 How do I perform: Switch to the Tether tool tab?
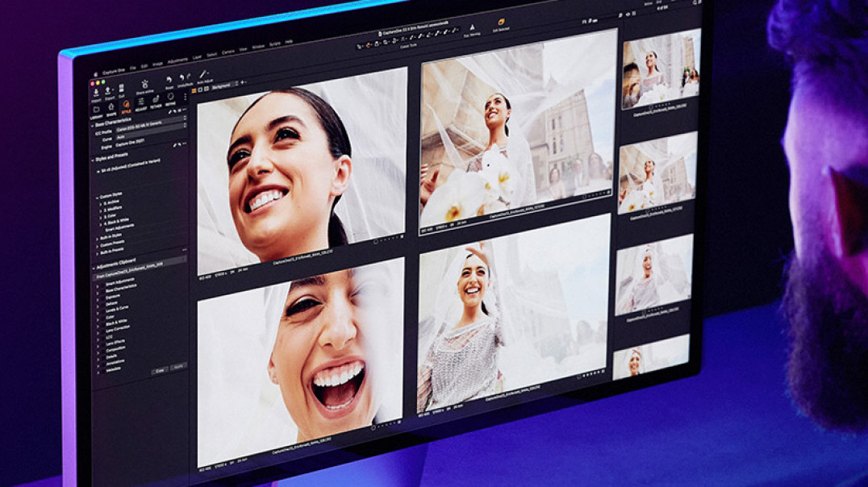[x=156, y=102]
